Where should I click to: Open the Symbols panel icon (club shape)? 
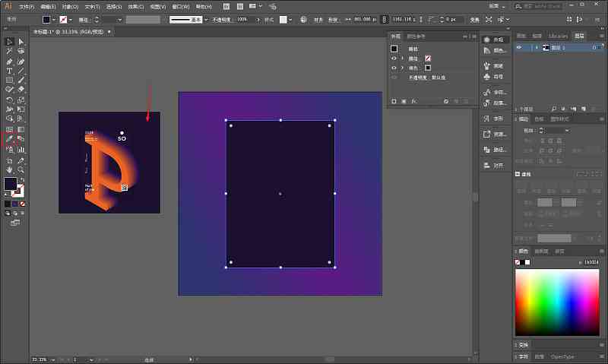coord(487,77)
